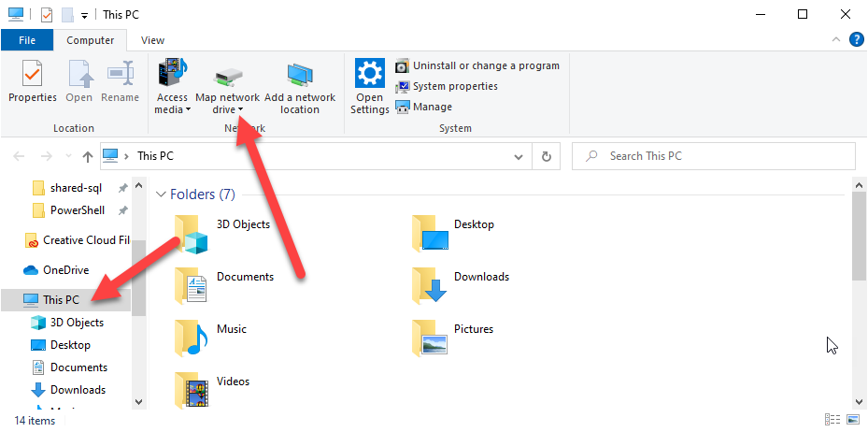This screenshot has height=432, width=868.
Task: Select the Desktop folder in main pane
Action: click(x=453, y=233)
